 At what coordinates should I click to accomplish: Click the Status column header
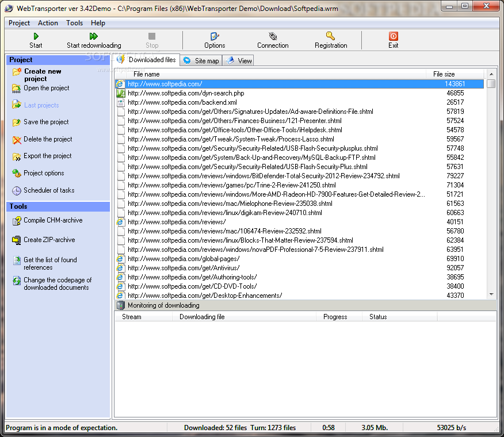(399, 317)
